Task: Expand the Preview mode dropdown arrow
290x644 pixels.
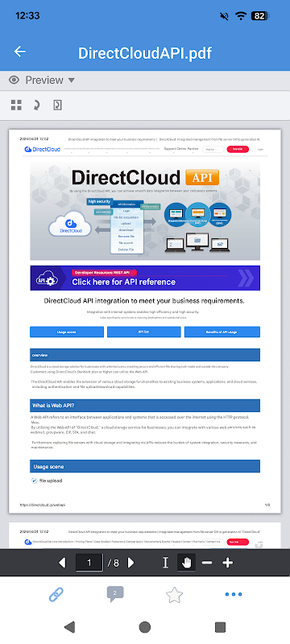Action: (x=72, y=80)
